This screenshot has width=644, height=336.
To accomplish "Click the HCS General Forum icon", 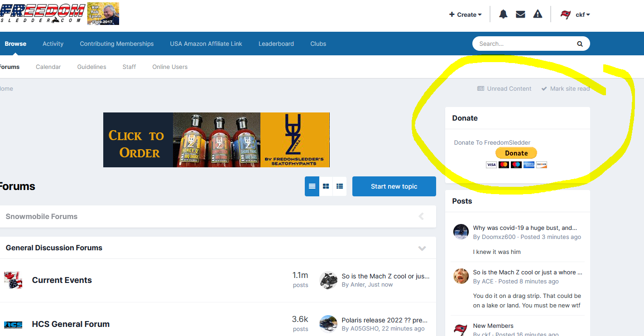I will (13, 325).
